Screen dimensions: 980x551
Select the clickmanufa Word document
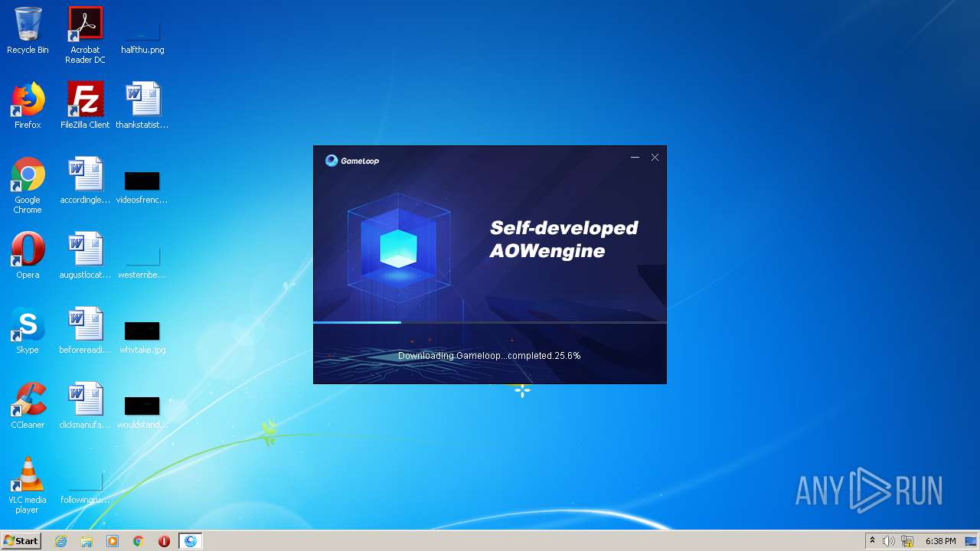85,406
